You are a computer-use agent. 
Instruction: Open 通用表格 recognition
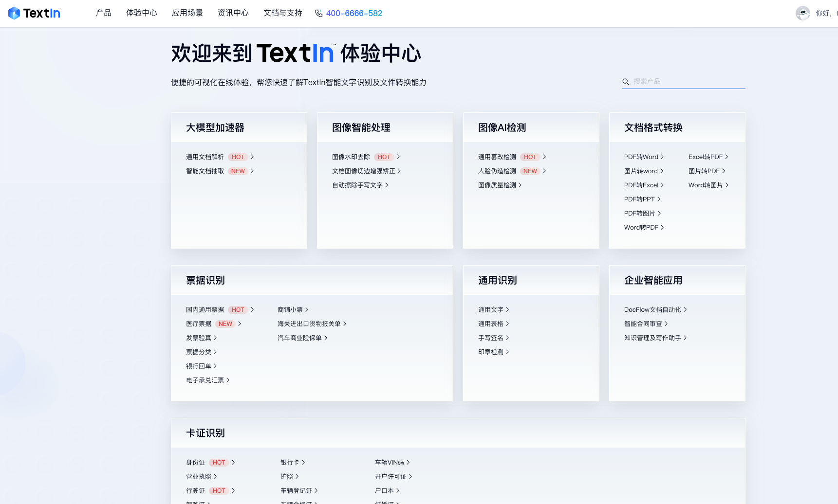(x=491, y=324)
